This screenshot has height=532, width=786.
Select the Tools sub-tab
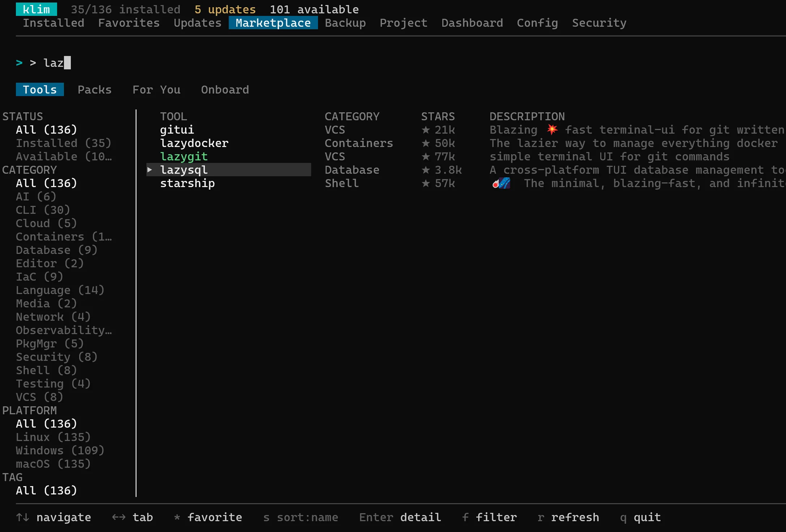tap(40, 90)
